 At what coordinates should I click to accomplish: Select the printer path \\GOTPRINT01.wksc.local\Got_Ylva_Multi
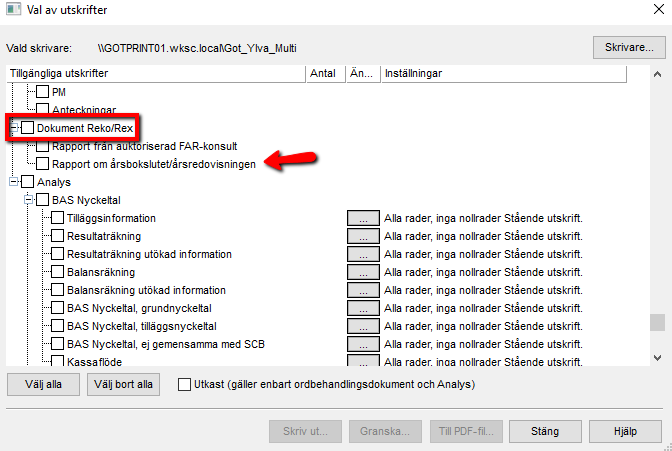[197, 48]
